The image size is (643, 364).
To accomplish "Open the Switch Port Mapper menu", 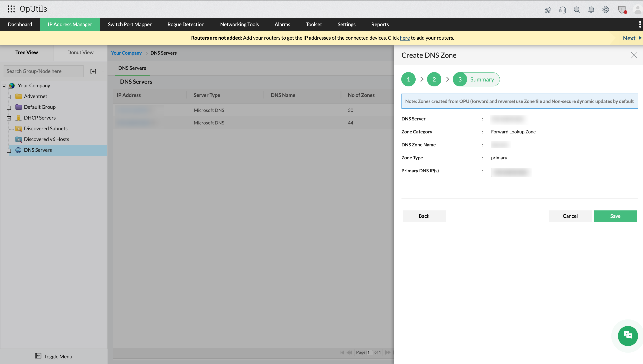I will coord(129,24).
